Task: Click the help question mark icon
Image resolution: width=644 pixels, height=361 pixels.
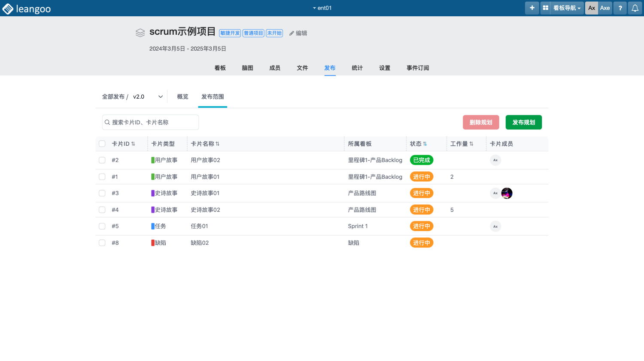Action: pyautogui.click(x=620, y=8)
